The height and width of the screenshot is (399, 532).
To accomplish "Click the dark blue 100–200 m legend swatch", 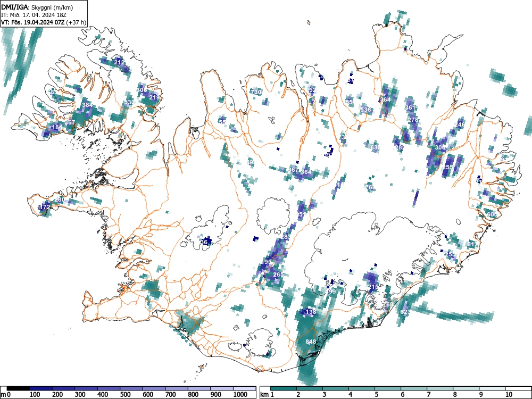I will pyautogui.click(x=41, y=388).
